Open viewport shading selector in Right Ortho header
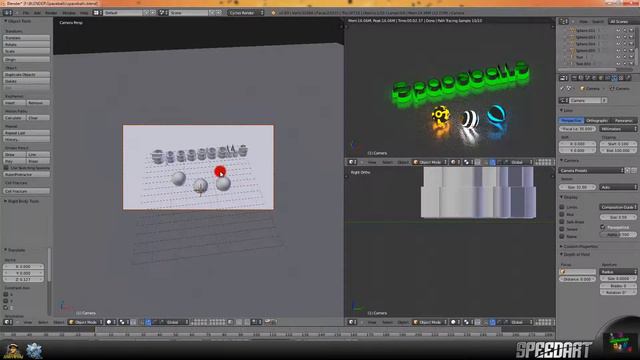The image size is (640, 360). coord(455,322)
